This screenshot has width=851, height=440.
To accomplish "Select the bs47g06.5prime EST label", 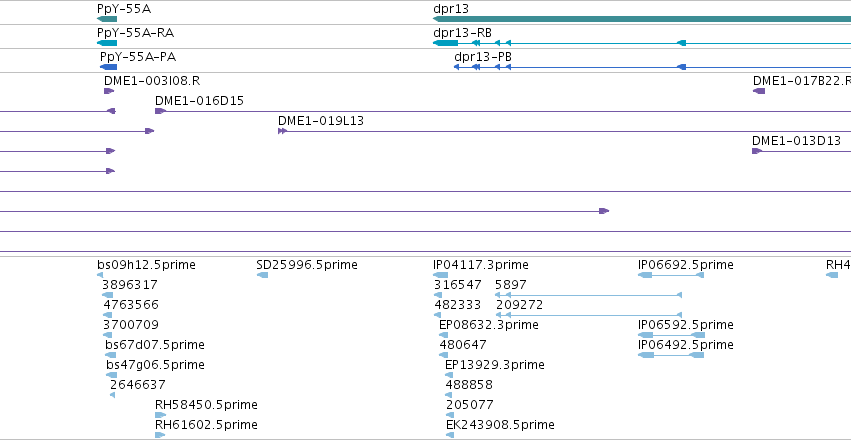I will coord(155,365).
